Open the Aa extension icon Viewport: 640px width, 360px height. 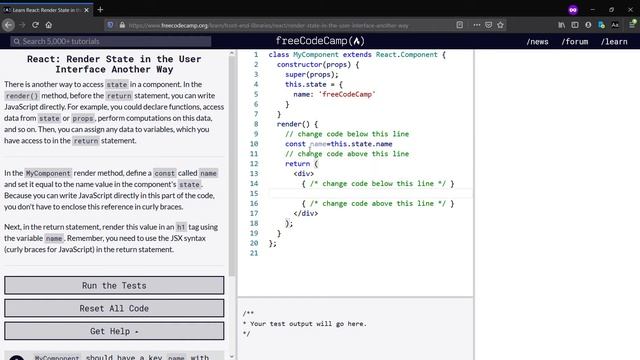click(615, 25)
